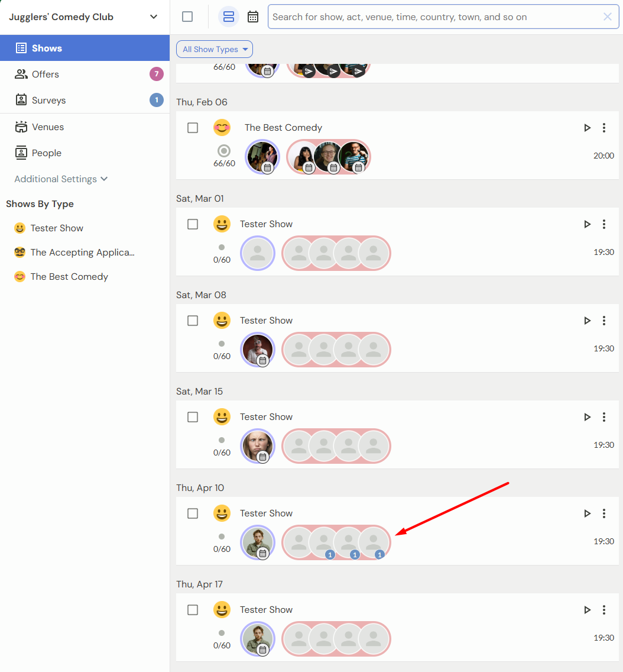
Task: Switch to list view layout
Action: 229,17
